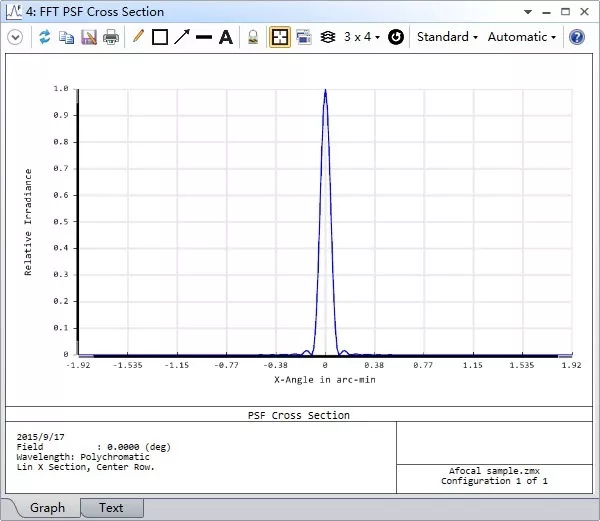Click the save image icon

(x=88, y=37)
